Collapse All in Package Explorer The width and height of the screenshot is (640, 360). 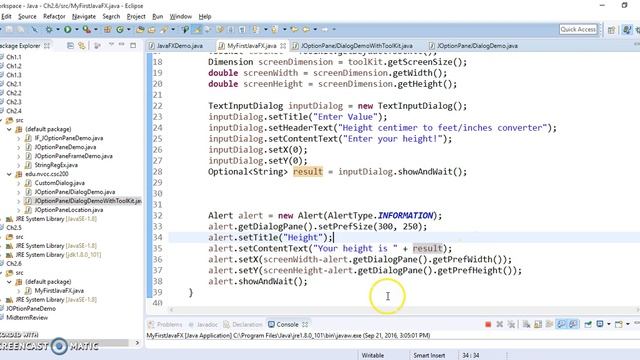pyautogui.click(x=70, y=45)
